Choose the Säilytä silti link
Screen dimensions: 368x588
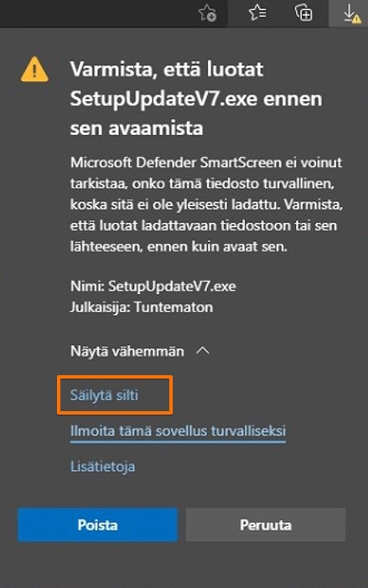tap(104, 395)
